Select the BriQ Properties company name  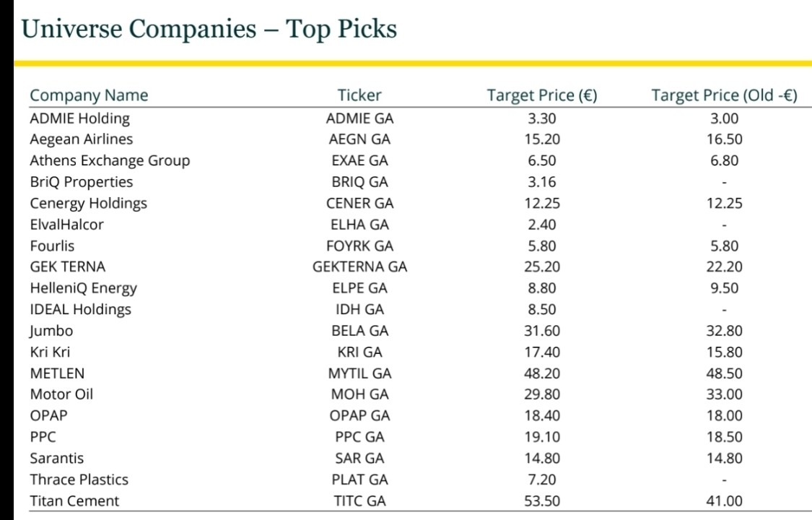point(82,182)
